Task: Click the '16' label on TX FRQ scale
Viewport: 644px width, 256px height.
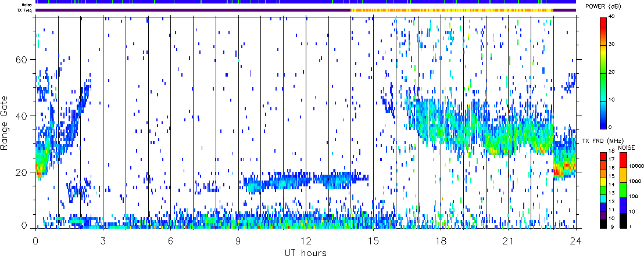Action: click(611, 168)
